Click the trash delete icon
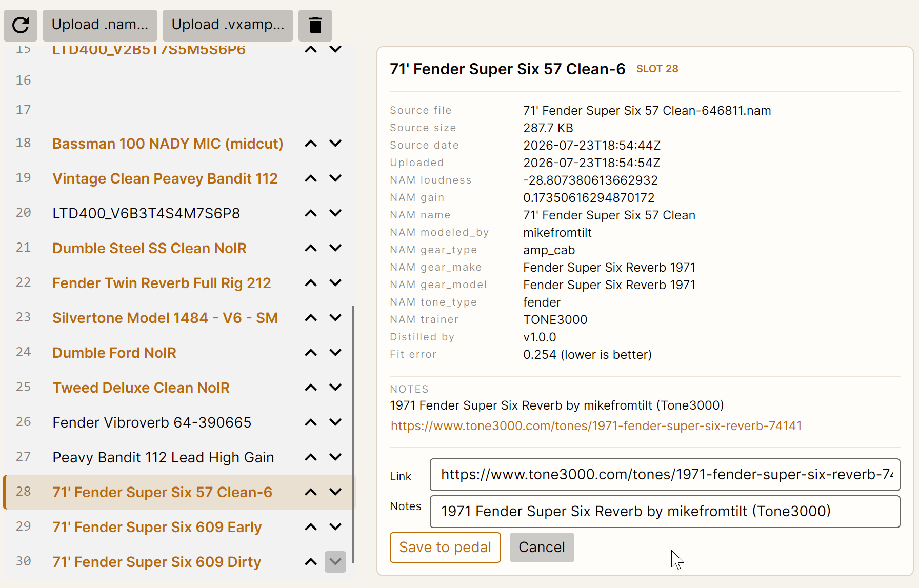The height and width of the screenshot is (588, 919). [x=315, y=25]
